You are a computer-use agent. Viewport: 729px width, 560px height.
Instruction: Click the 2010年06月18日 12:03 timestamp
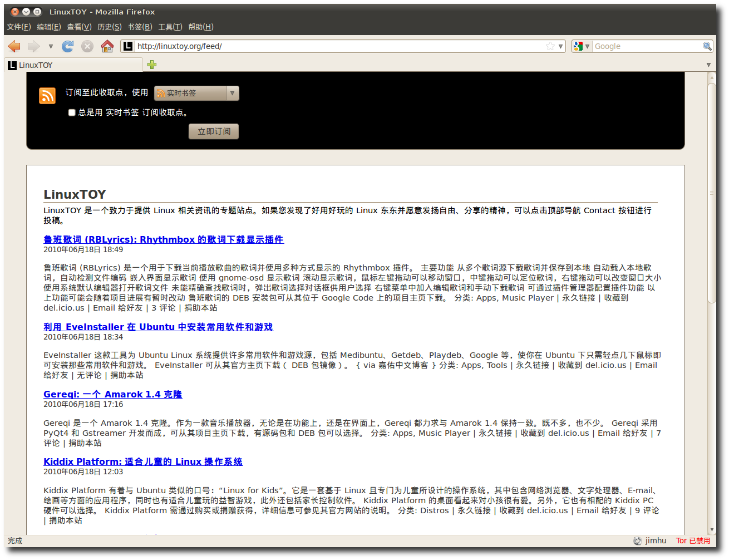click(x=83, y=471)
